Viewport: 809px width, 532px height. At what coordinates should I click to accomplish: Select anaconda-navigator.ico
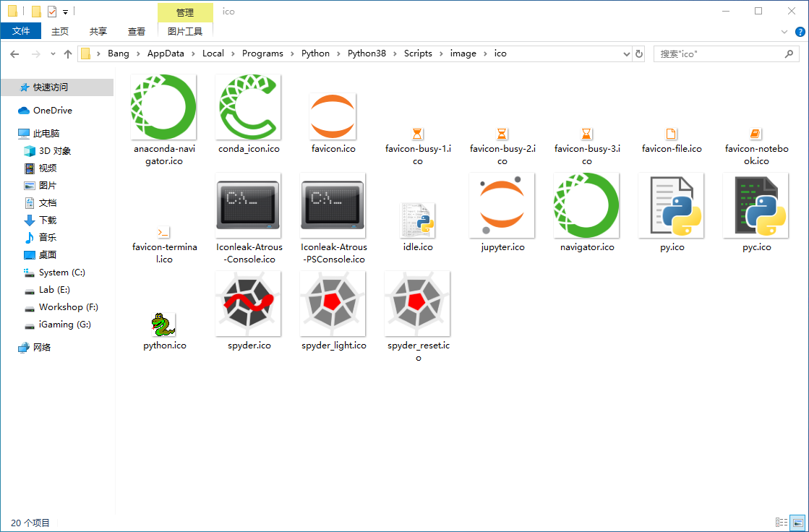click(x=163, y=106)
